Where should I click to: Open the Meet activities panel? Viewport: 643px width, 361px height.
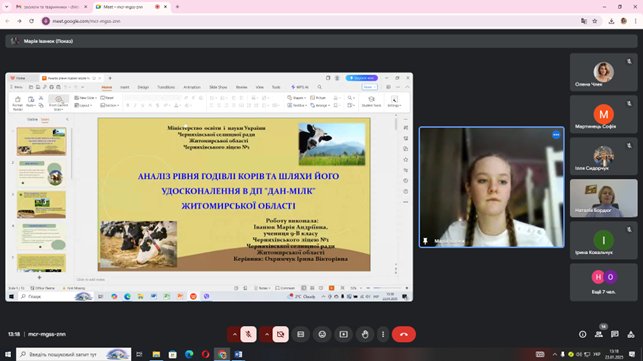(x=631, y=334)
